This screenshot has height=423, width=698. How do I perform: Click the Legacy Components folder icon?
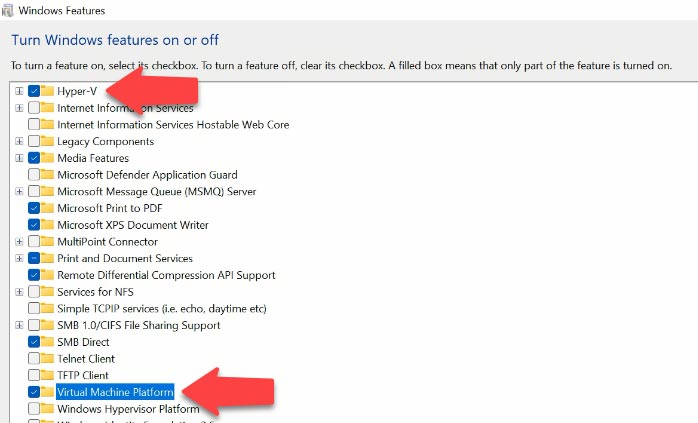tap(47, 141)
